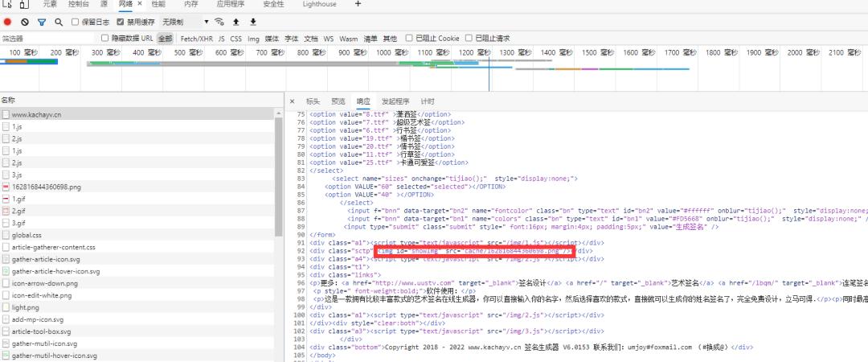Select the global.css request
Viewport: 868px width, 362px height.
click(137, 236)
